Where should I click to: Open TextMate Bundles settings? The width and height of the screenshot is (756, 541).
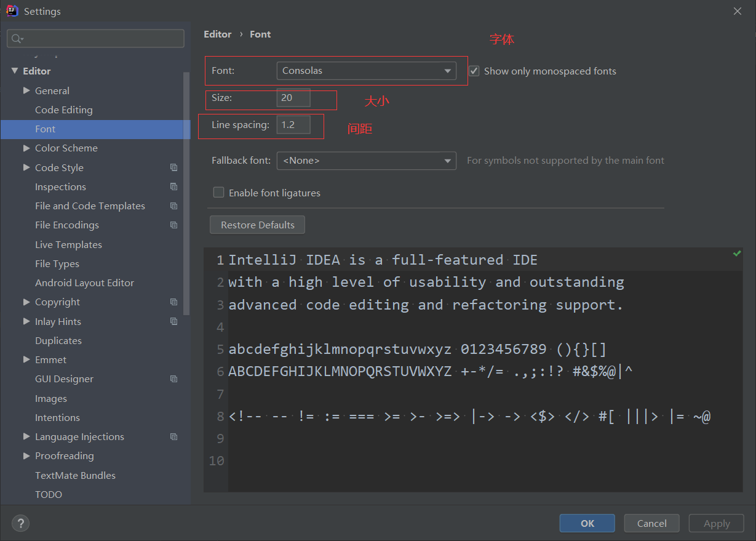pos(75,475)
